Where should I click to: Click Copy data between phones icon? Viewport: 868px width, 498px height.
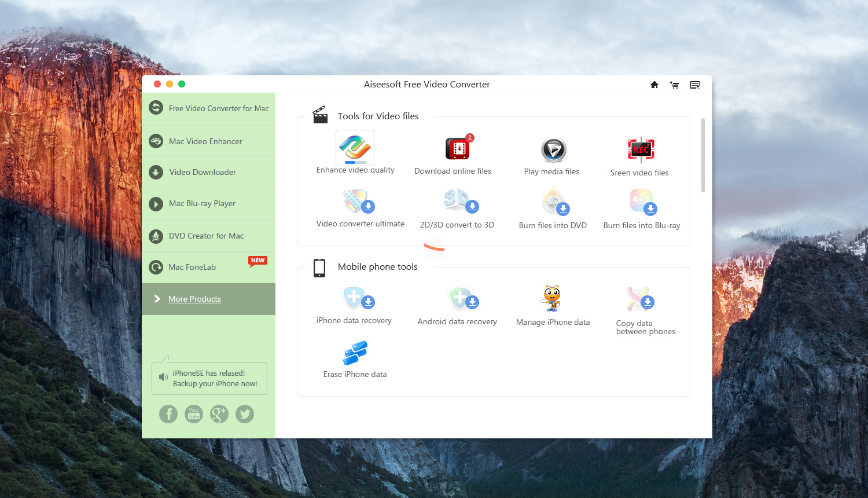click(x=641, y=299)
